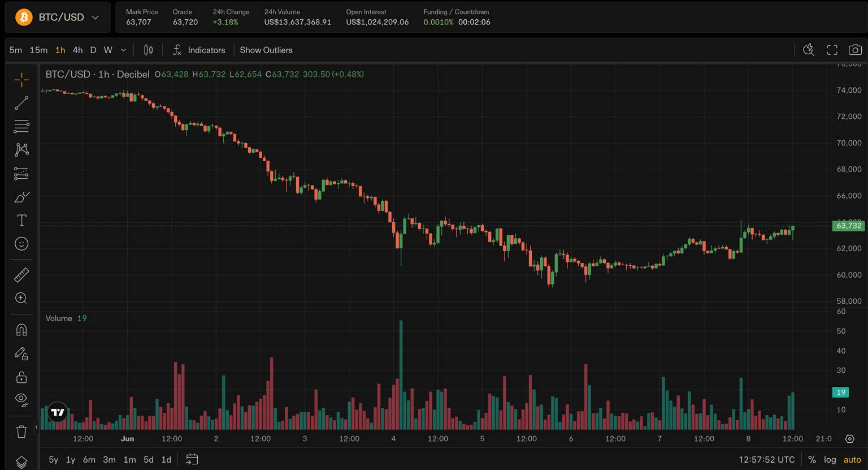Screen dimensions: 868x470
Task: Click the BTC/USD · 1h · Decibel legend title
Action: click(97, 74)
